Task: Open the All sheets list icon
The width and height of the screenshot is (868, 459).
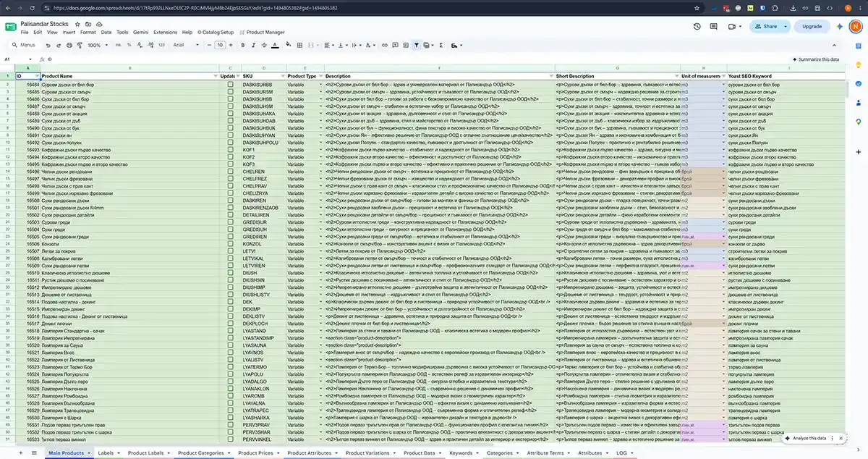Action: [x=35, y=452]
